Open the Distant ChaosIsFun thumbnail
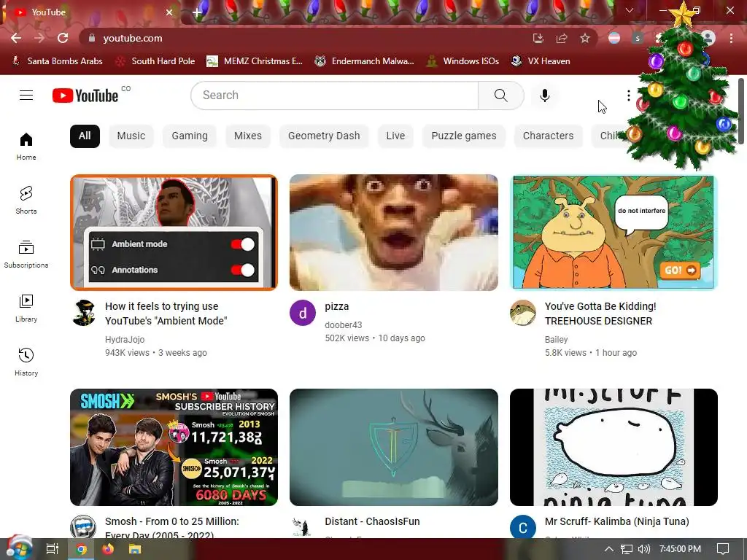This screenshot has width=747, height=560. [x=393, y=447]
